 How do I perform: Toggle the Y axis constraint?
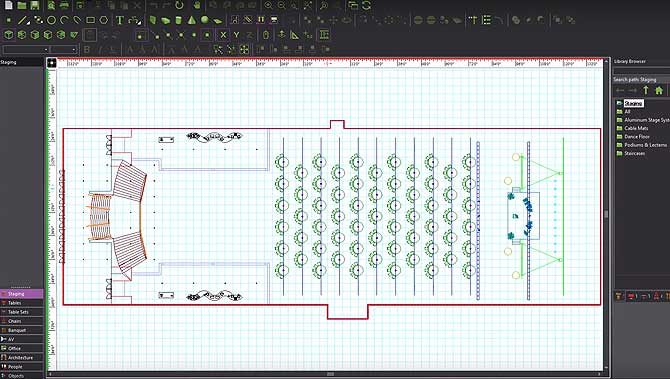236,35
